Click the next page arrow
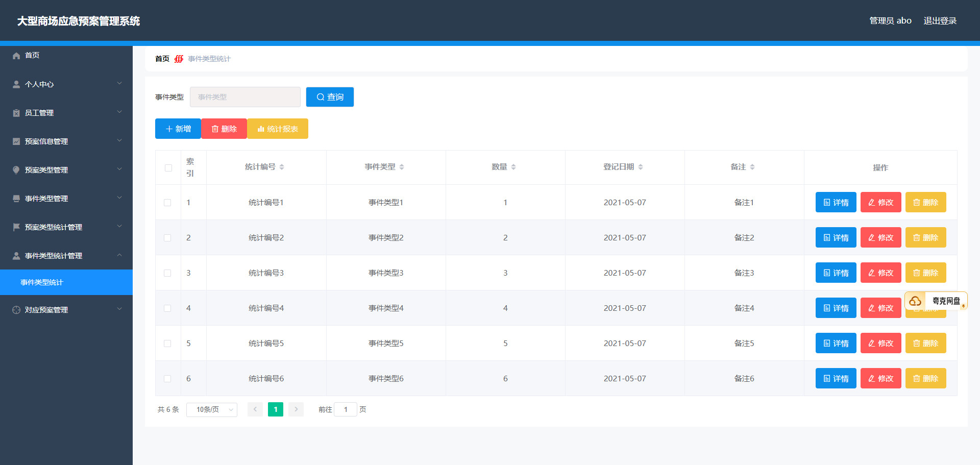 pos(296,409)
